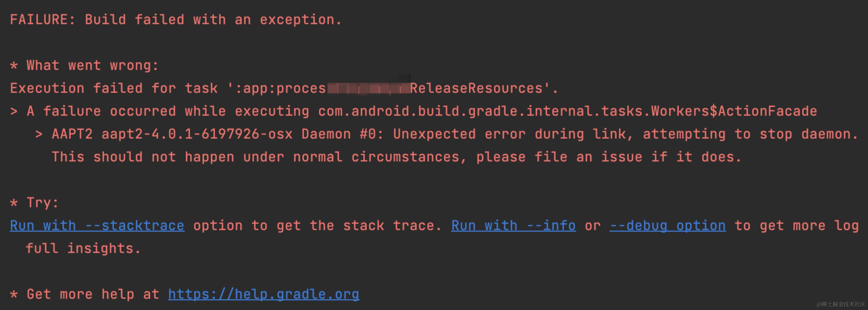Open the Run with --stacktrace link
The image size is (868, 310).
coord(97,225)
